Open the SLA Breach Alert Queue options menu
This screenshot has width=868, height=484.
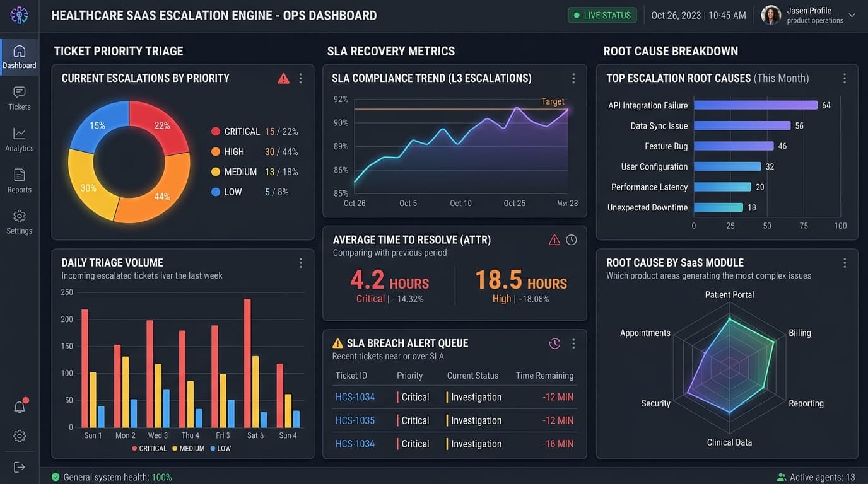click(x=573, y=343)
